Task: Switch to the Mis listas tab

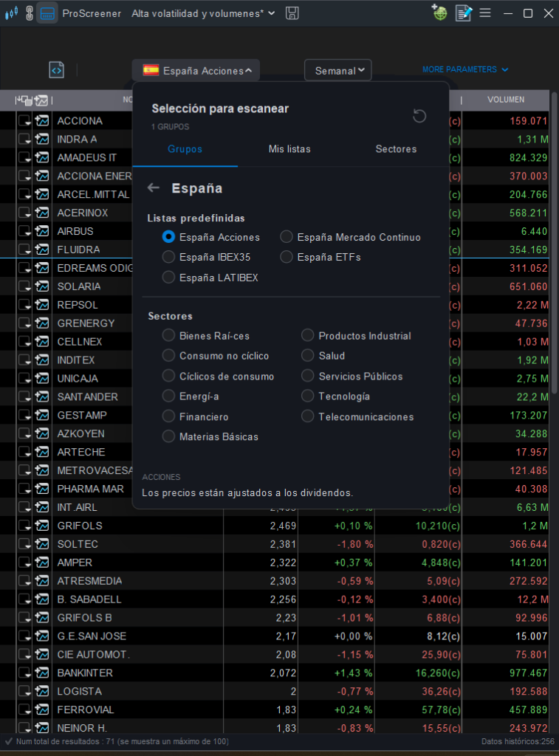Action: click(289, 149)
